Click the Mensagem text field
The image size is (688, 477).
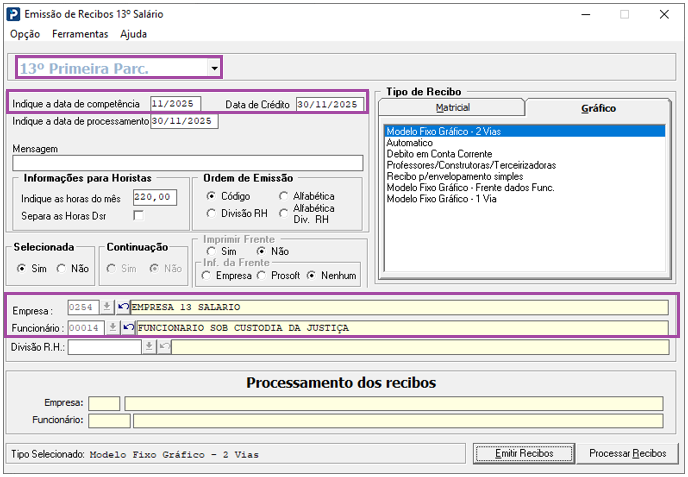188,163
